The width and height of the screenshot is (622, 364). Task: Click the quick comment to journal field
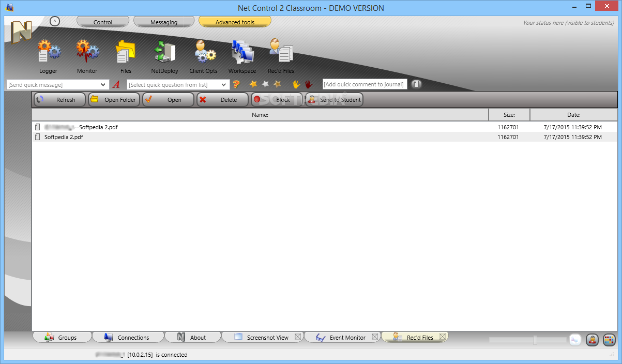point(365,84)
